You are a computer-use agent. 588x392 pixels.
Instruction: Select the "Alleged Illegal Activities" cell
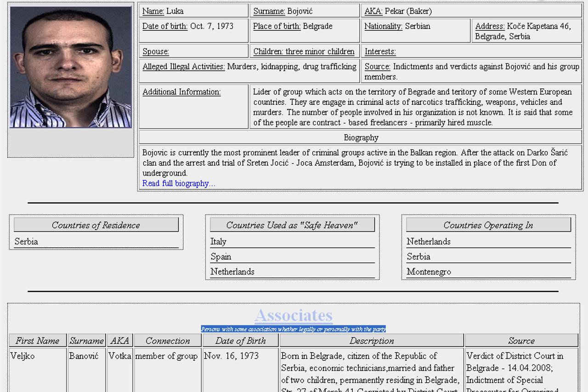249,71
